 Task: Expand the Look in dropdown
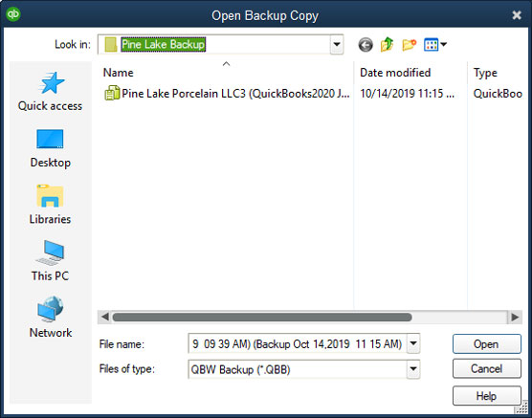337,44
